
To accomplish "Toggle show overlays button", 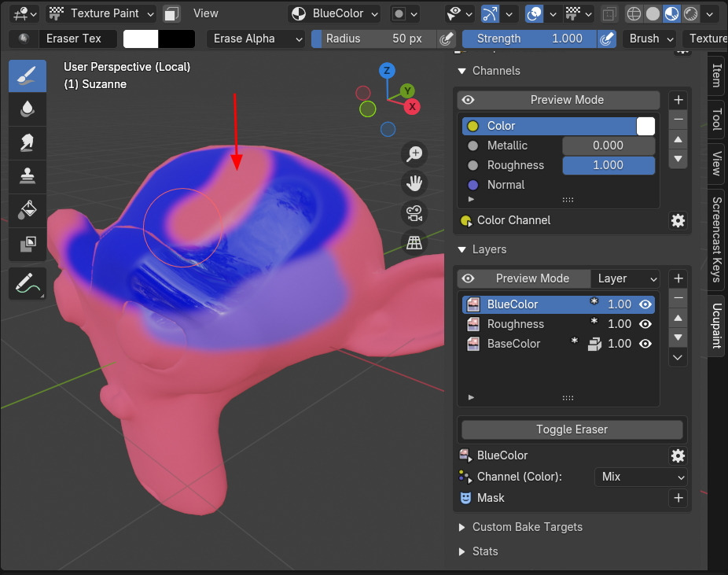I will coord(534,13).
